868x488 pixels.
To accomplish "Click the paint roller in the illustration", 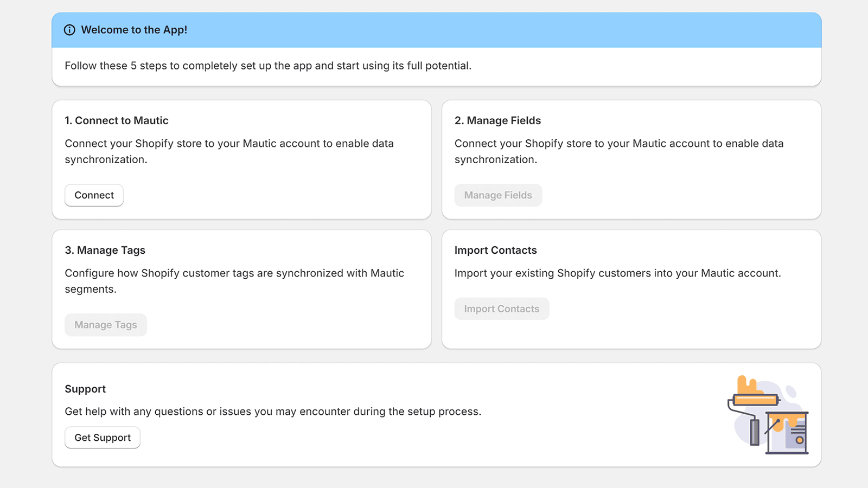I will [x=755, y=401].
